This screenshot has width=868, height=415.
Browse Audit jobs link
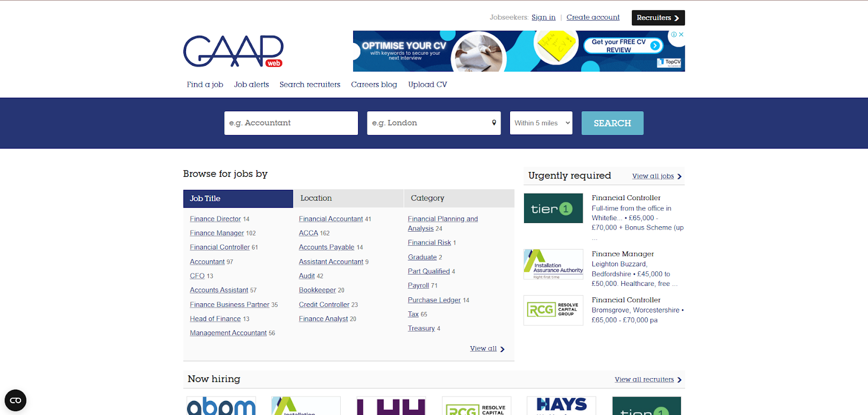[307, 276]
